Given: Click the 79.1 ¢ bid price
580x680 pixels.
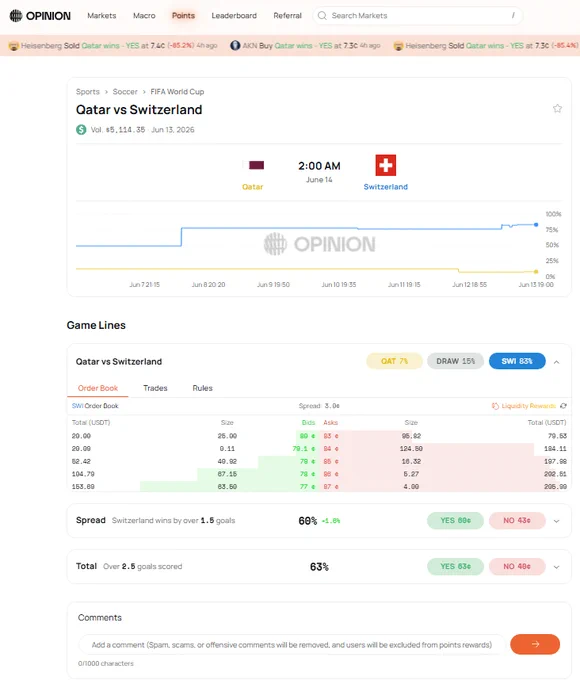Looking at the screenshot, I should pos(304,449).
